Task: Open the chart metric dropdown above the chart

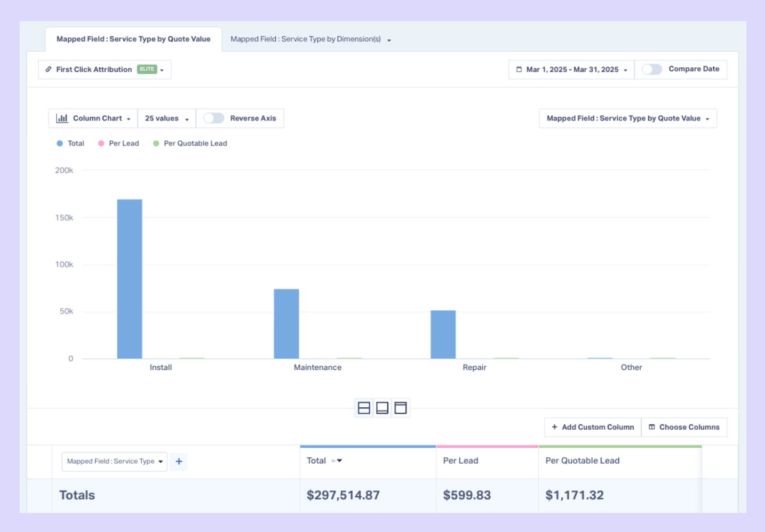Action: tap(627, 118)
